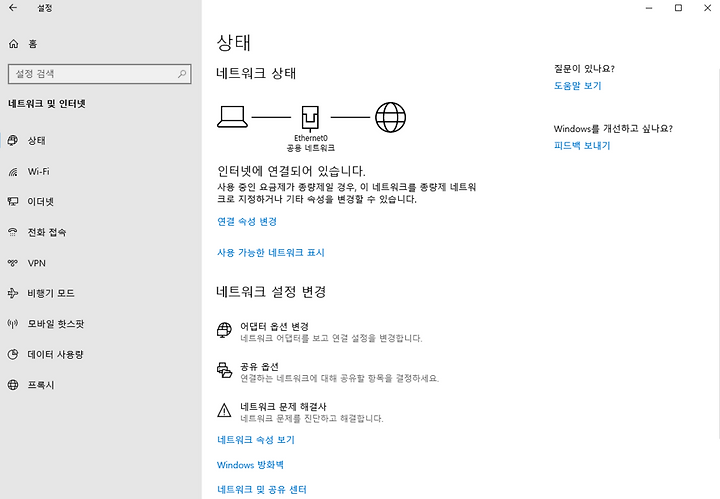
Task: Open 네트워크 및 공유 센터 link
Action: click(x=262, y=490)
